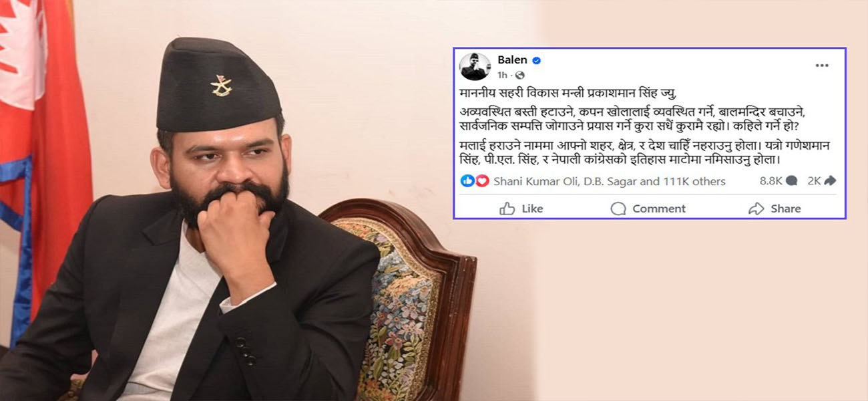Like the post with the Like button
The width and height of the screenshot is (868, 401).
click(521, 209)
